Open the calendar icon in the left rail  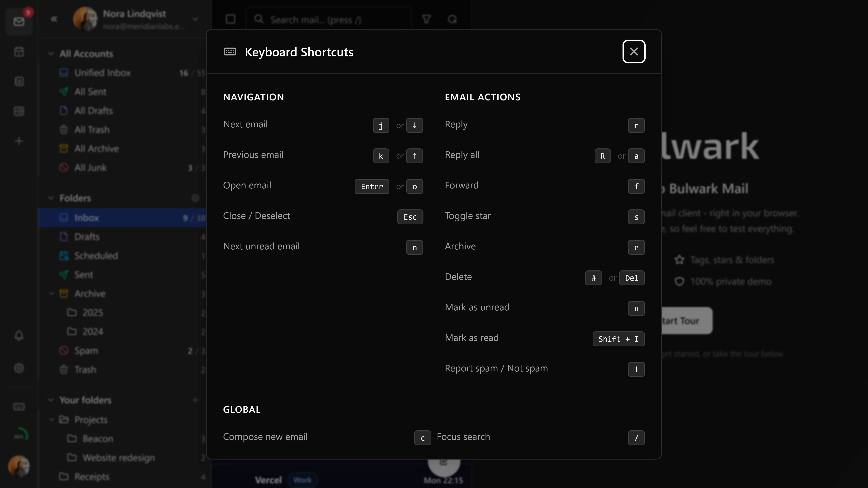tap(19, 52)
